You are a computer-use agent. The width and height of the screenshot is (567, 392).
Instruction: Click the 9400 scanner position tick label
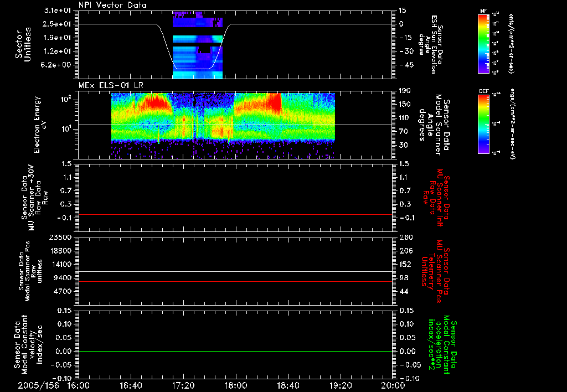click(x=63, y=278)
